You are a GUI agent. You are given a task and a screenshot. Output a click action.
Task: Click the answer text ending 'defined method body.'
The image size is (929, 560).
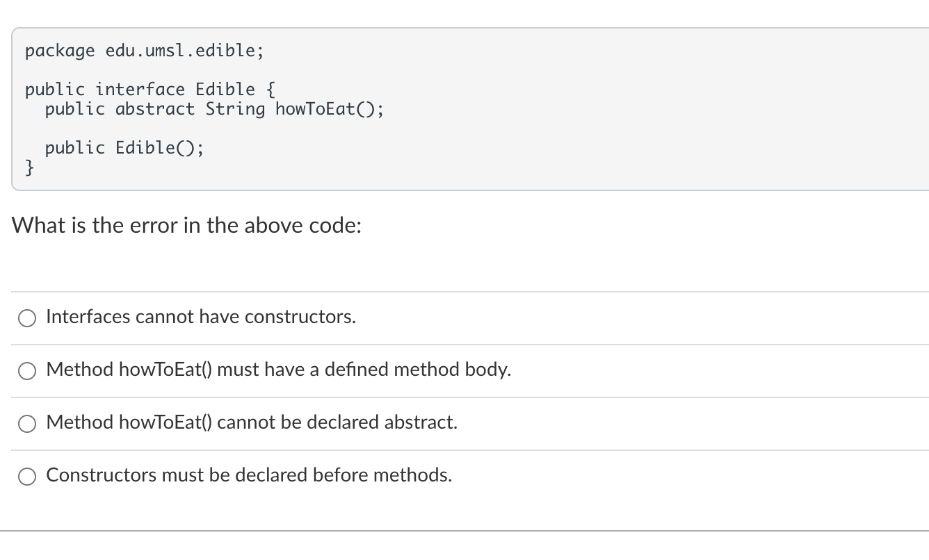278,370
